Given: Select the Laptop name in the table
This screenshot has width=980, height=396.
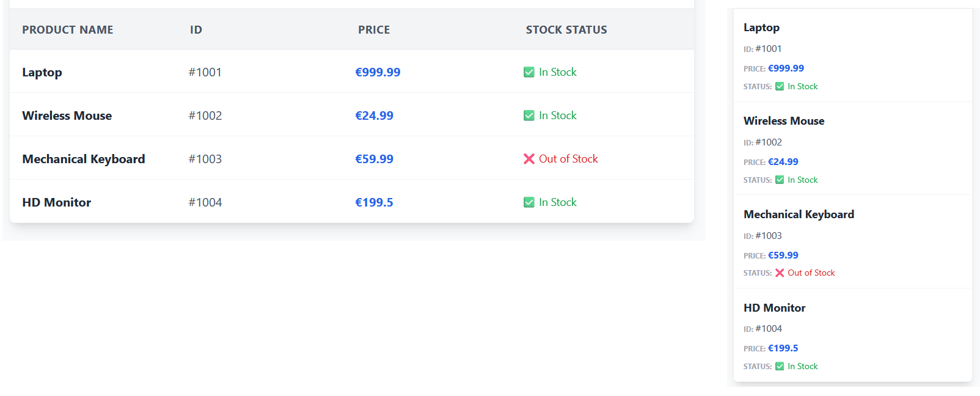Looking at the screenshot, I should click(42, 72).
